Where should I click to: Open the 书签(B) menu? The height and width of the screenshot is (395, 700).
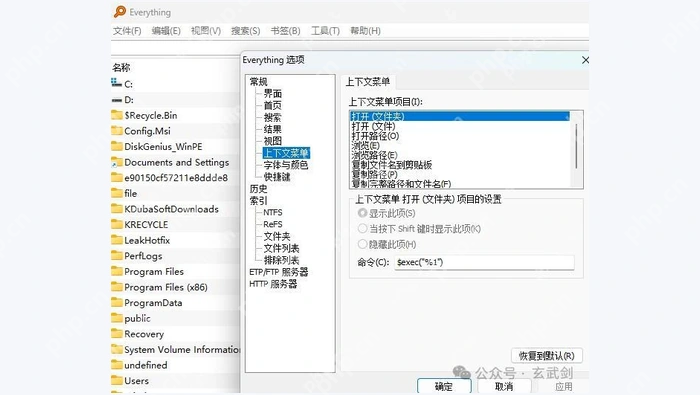285,31
